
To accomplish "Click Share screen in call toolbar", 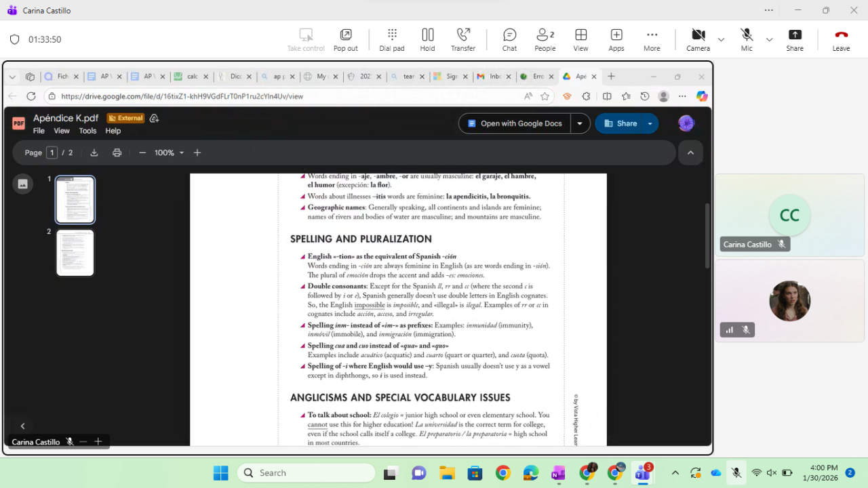I will point(795,39).
